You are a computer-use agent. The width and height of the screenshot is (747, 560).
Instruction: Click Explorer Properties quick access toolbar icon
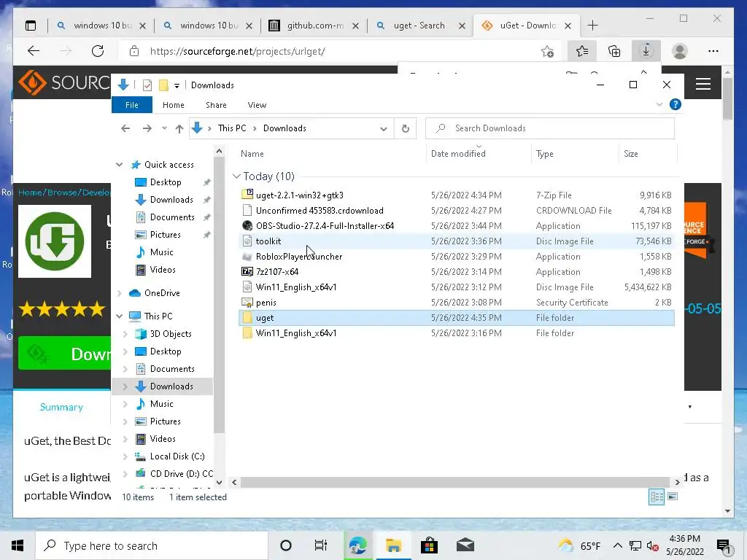coord(147,85)
